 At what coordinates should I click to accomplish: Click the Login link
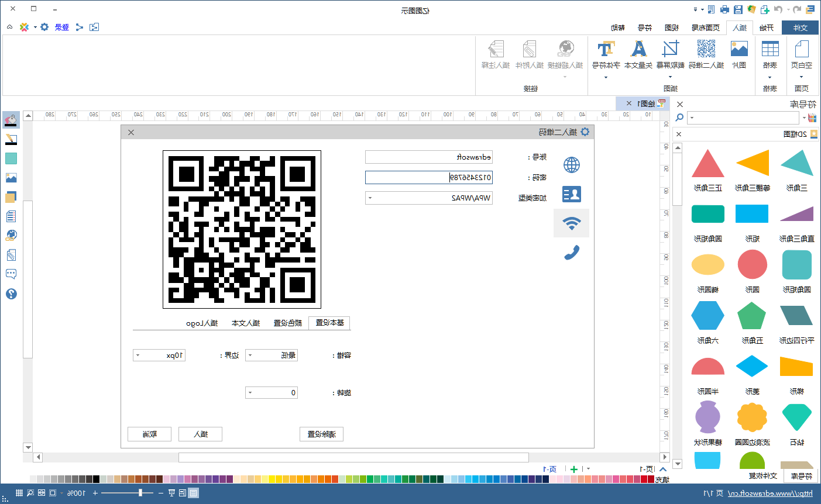62,27
